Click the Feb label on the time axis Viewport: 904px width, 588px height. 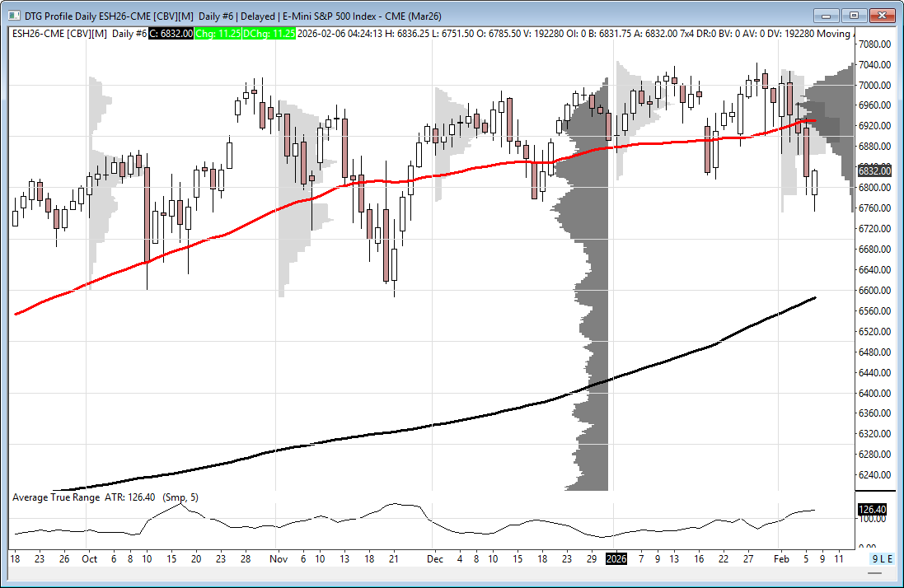[x=782, y=558]
